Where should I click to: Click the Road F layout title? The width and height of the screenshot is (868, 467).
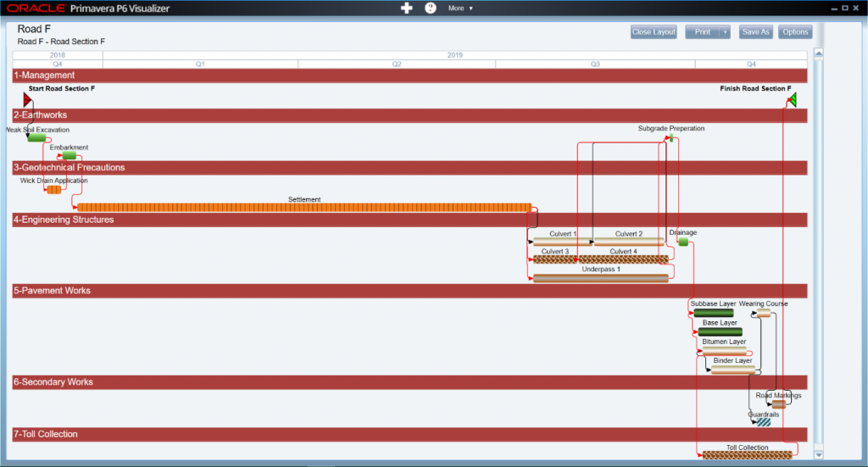coord(34,30)
